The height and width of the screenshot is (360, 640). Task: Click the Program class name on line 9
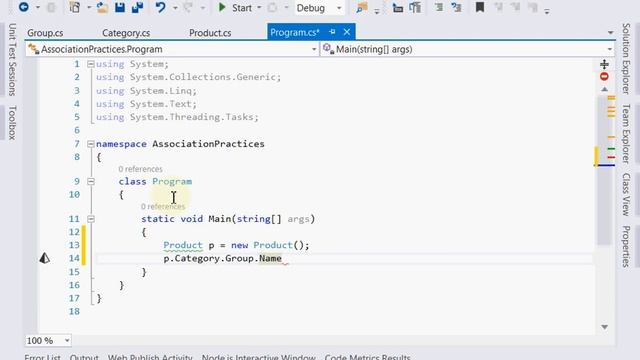[x=172, y=181]
